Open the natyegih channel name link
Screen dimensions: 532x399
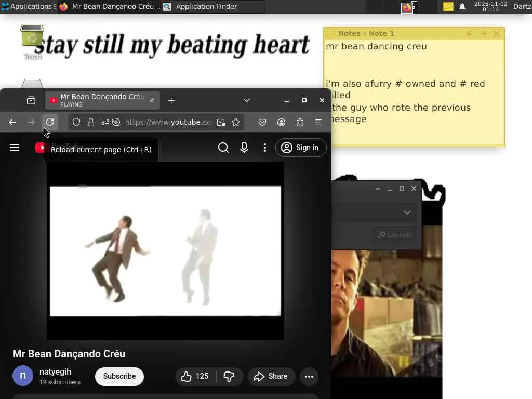(55, 372)
